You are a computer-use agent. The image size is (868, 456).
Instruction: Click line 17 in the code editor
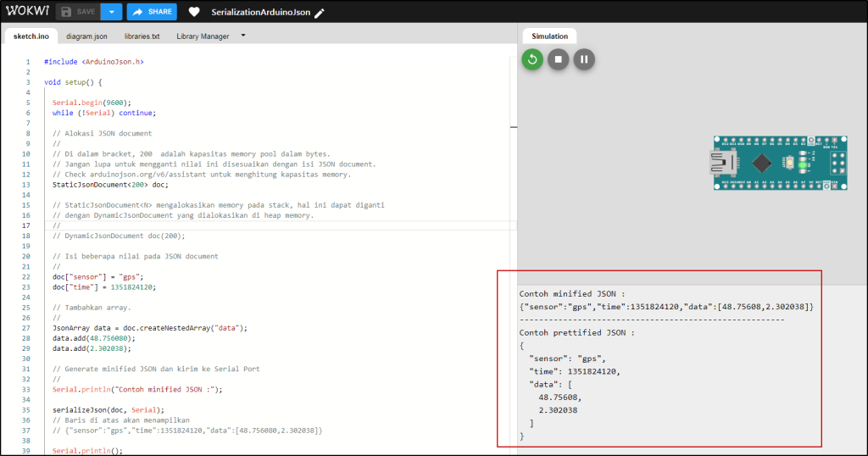[x=254, y=225]
